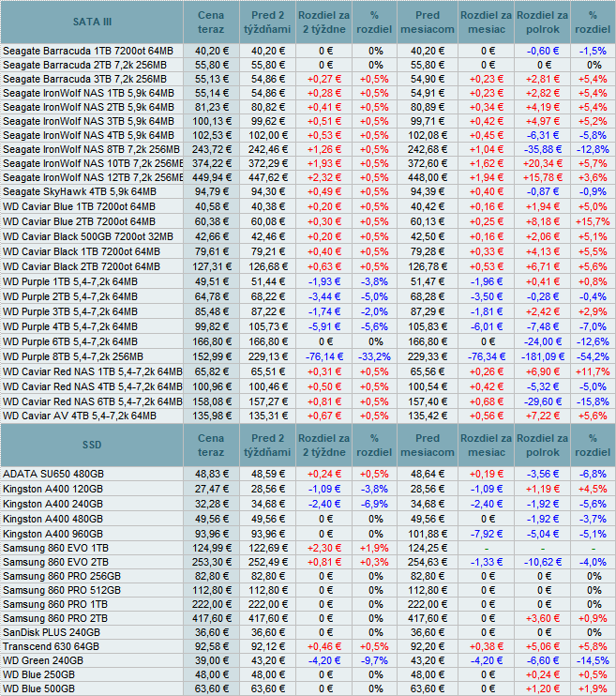The width and height of the screenshot is (616, 696).
Task: Select WD Purple 6TB row name
Action: (70, 341)
